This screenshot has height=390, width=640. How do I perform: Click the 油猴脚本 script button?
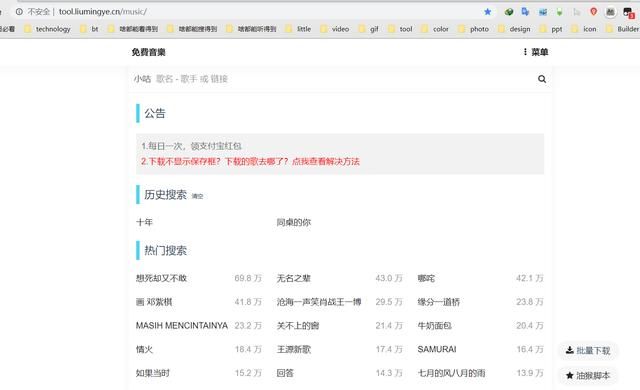tap(588, 375)
